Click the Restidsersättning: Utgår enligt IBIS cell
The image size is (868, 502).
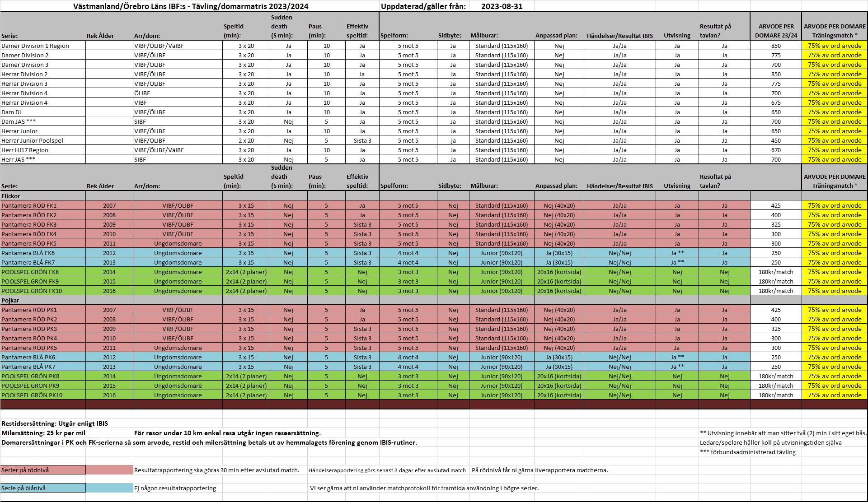(55, 423)
